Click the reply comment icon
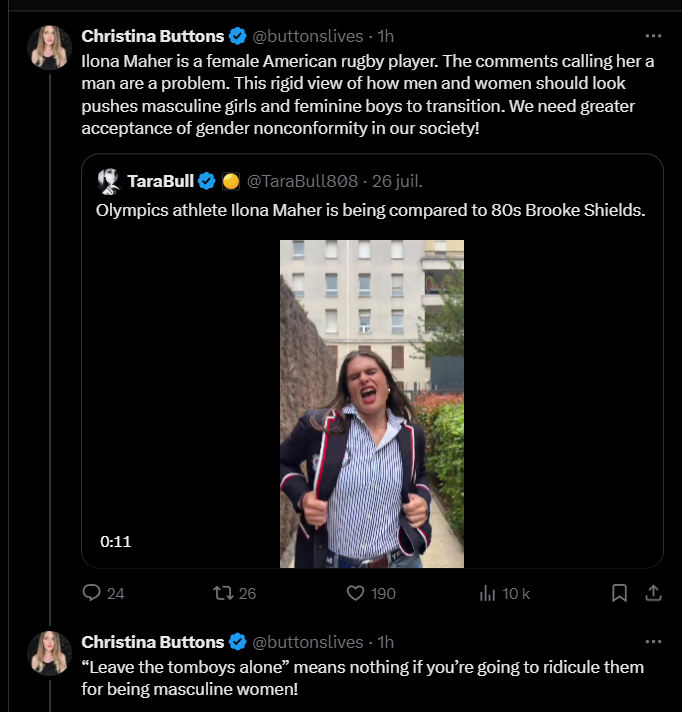The height and width of the screenshot is (712, 682). 92,593
